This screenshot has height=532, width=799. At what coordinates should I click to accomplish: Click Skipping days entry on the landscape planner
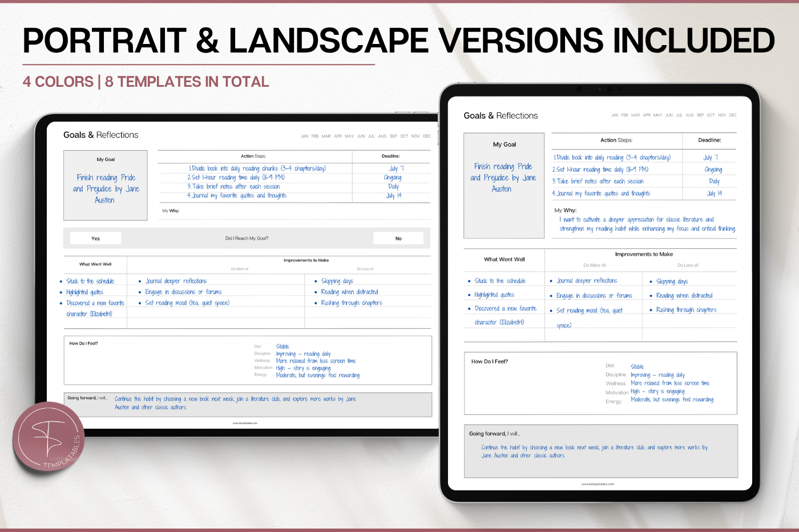pos(337,281)
